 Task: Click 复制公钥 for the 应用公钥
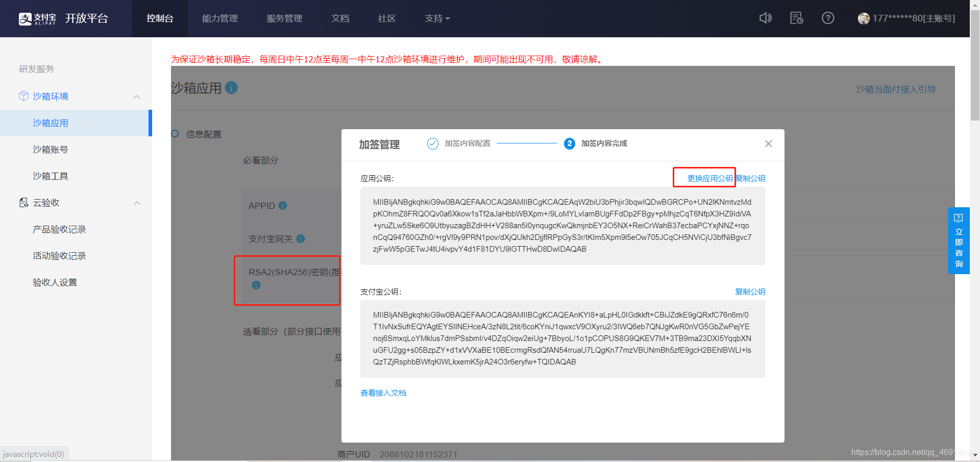click(750, 178)
